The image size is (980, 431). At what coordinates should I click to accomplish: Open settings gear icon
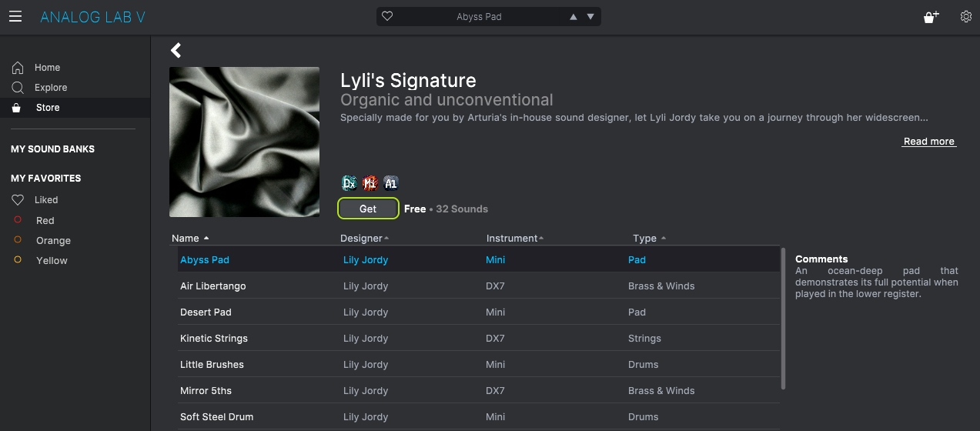(x=966, y=16)
